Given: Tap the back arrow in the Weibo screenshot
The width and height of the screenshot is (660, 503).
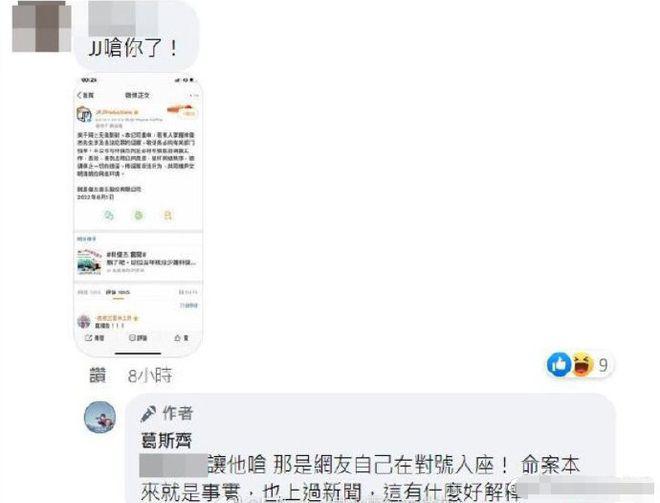Looking at the screenshot, I should point(80,96).
